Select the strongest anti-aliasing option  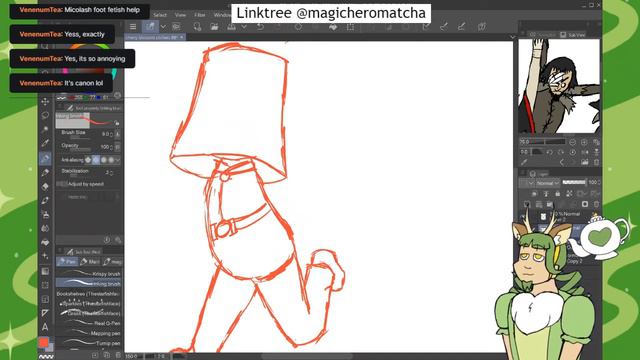pos(111,160)
